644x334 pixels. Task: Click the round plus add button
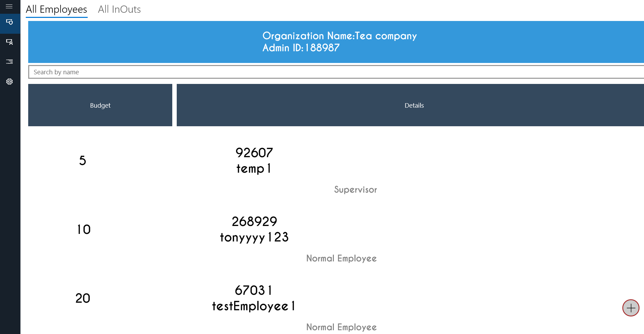[631, 308]
